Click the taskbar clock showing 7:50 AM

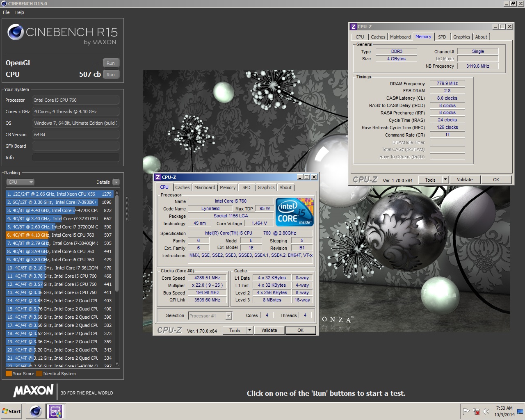tap(504, 411)
